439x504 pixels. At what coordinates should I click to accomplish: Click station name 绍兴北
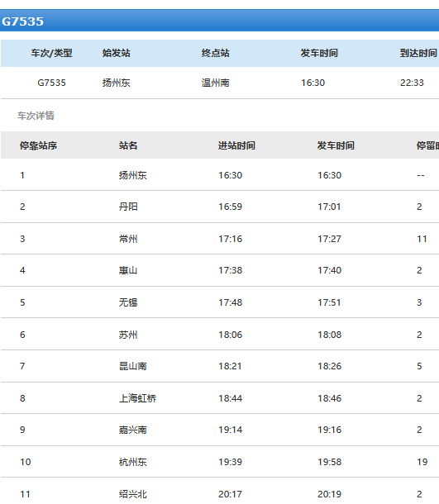pos(133,494)
